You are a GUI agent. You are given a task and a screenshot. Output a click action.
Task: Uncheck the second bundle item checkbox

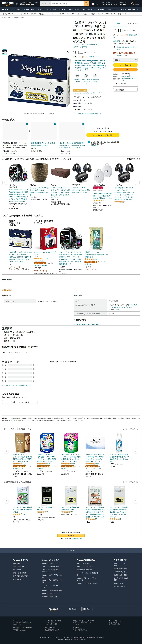[55, 124]
